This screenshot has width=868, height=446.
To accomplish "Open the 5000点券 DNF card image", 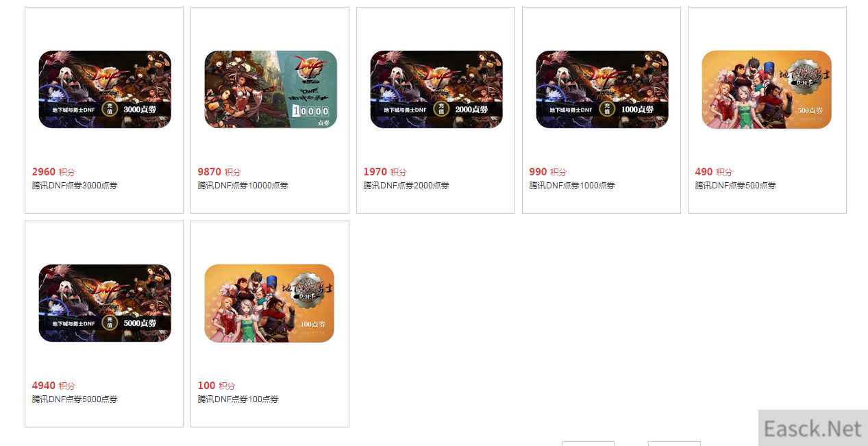I will point(105,303).
